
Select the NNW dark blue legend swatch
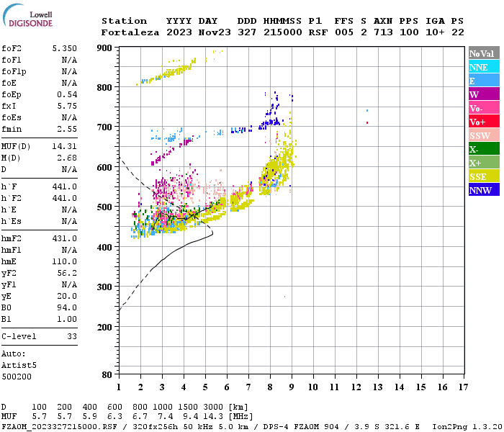(484, 189)
